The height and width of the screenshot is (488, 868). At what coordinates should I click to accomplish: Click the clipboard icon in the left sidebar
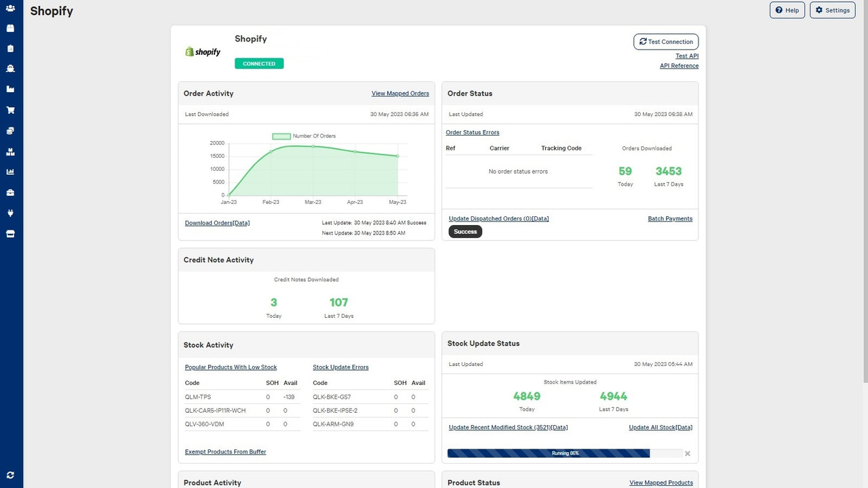[12, 48]
